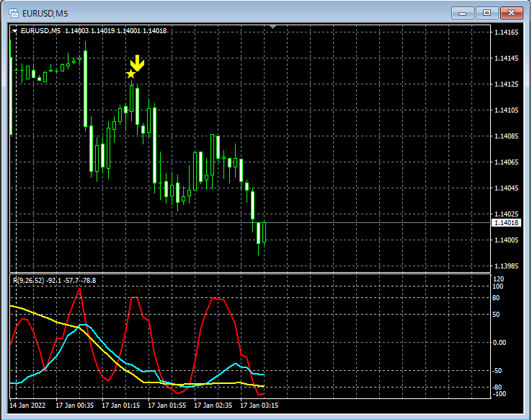Viewport: 532px width, 420px height.
Task: Click the 14 Jan 2022 time label
Action: point(27,405)
